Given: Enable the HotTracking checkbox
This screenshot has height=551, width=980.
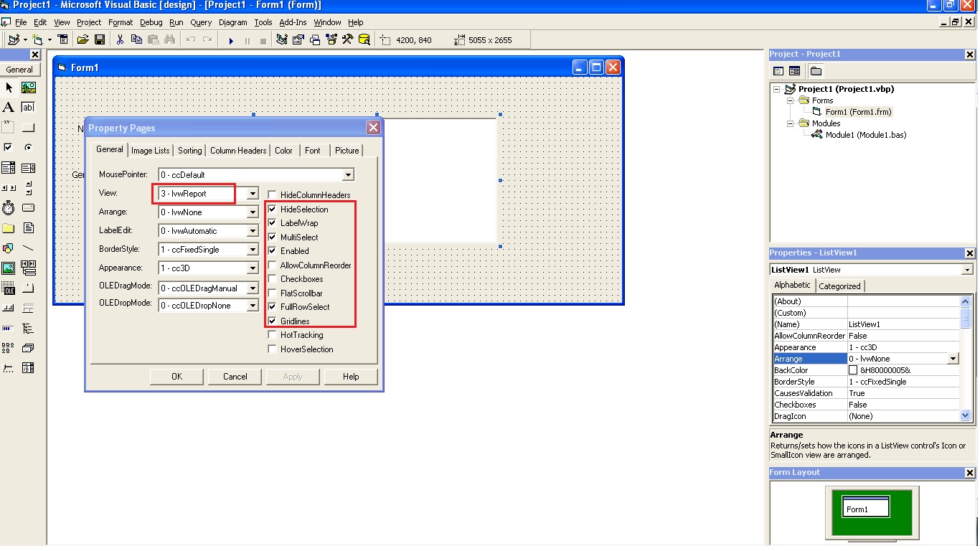Looking at the screenshot, I should click(x=273, y=335).
